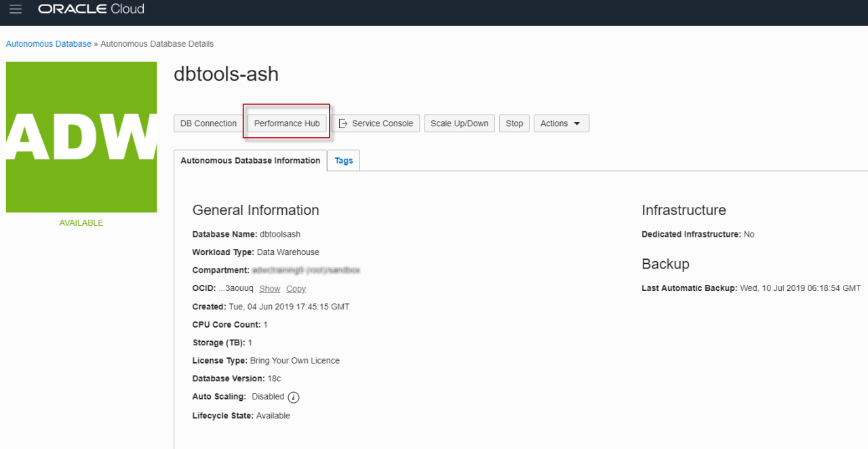Click the Infrastructure heading
Screen dimensions: 868x449
point(684,210)
